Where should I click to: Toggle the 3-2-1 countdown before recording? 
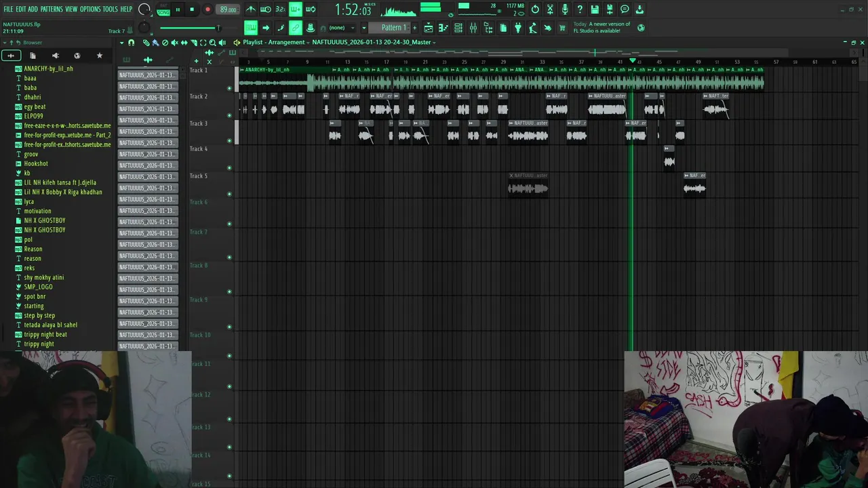point(281,9)
